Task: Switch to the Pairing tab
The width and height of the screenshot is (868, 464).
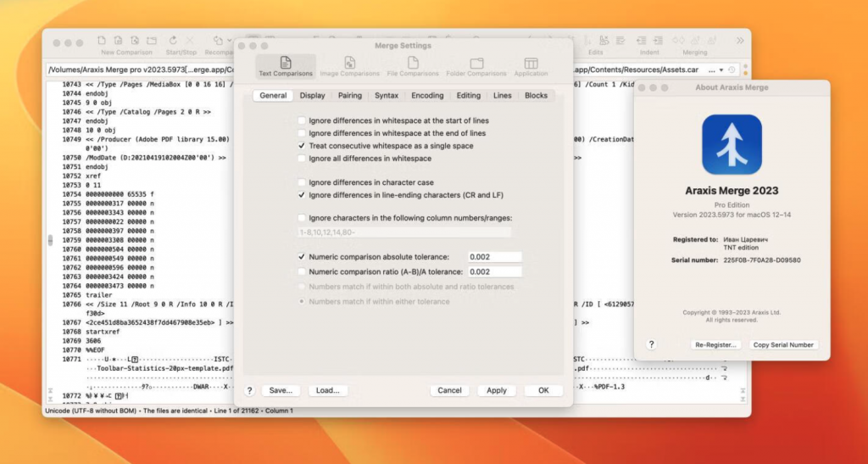Action: tap(350, 95)
